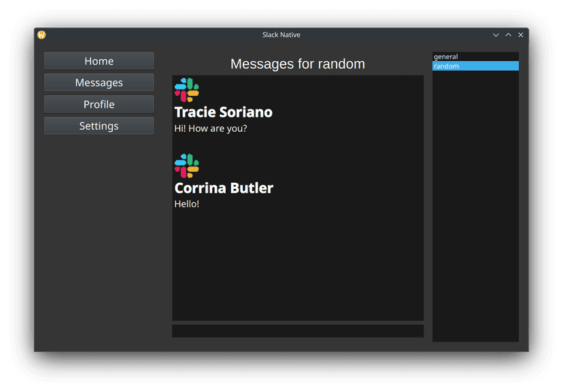563x392 pixels.
Task: Click the Corrina Butler sender name
Action: [x=224, y=188]
